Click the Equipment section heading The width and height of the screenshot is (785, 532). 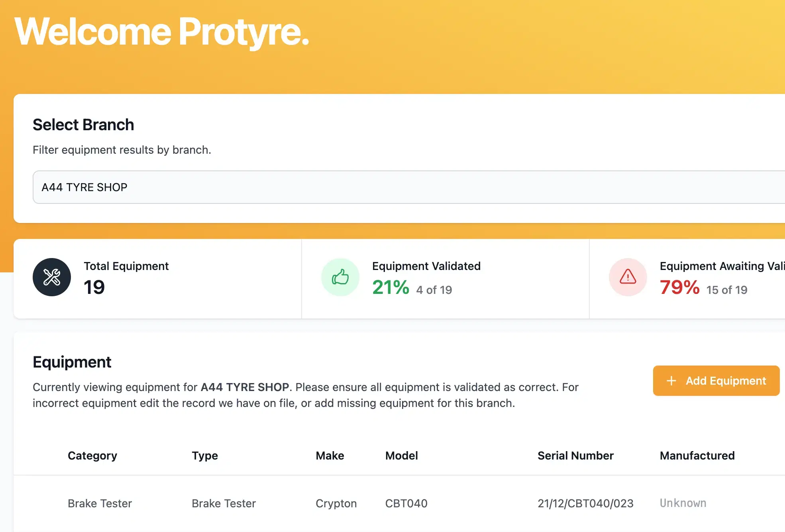click(x=72, y=362)
